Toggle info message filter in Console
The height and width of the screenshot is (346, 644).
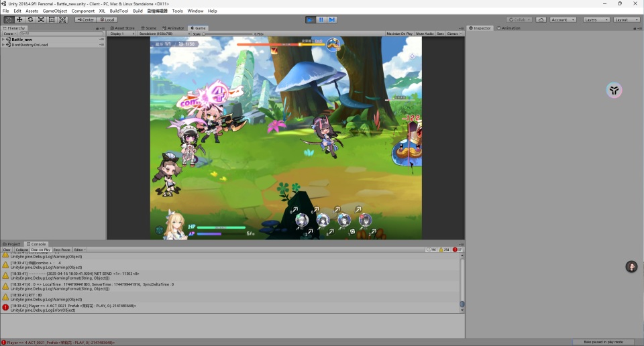[431, 249]
